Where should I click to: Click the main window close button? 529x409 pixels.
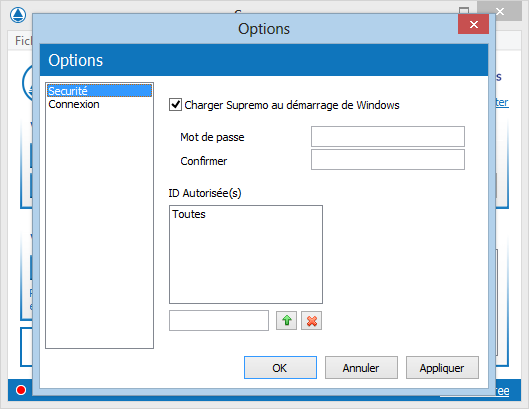tap(500, 11)
